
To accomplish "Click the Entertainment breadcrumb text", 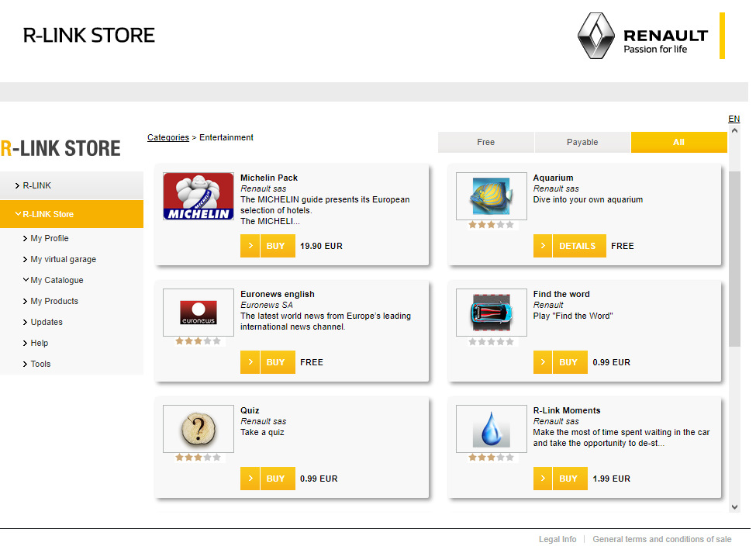I will tap(226, 137).
